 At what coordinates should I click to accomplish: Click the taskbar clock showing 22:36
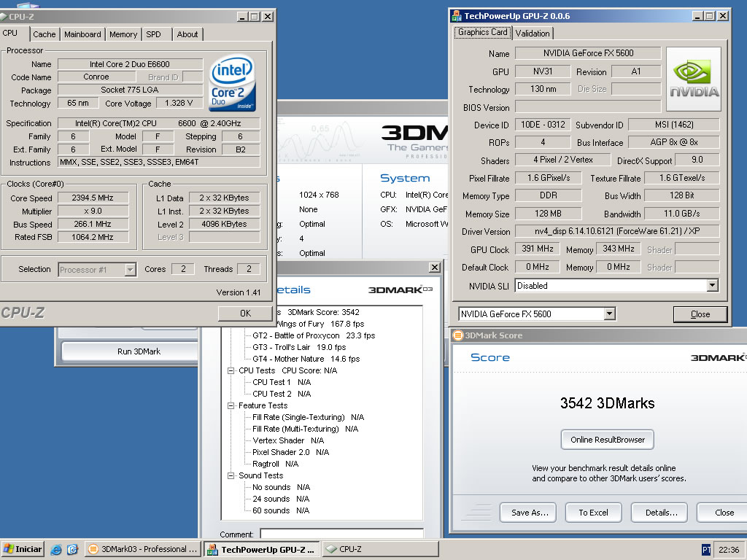729,550
